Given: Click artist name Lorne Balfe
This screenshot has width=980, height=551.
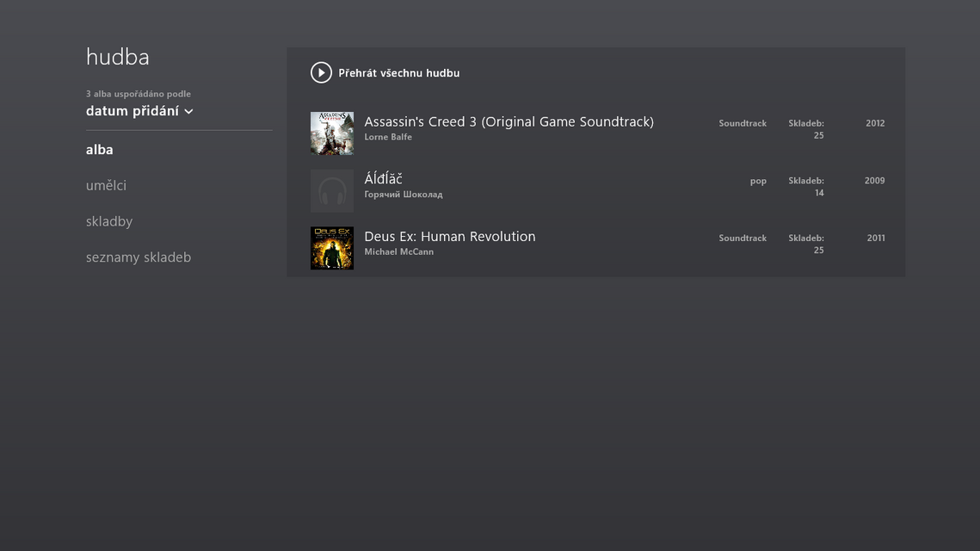Looking at the screenshot, I should click(x=388, y=137).
